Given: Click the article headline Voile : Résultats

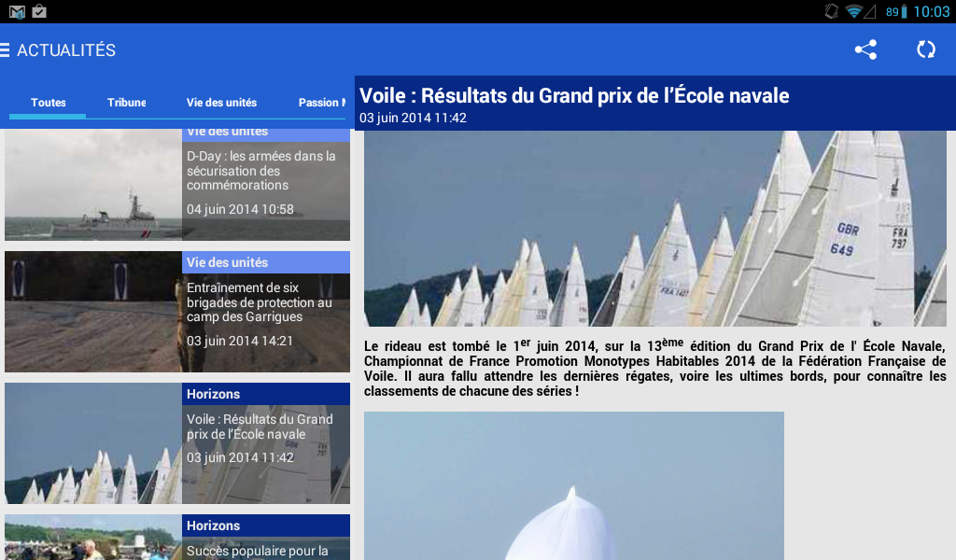Looking at the screenshot, I should (574, 96).
